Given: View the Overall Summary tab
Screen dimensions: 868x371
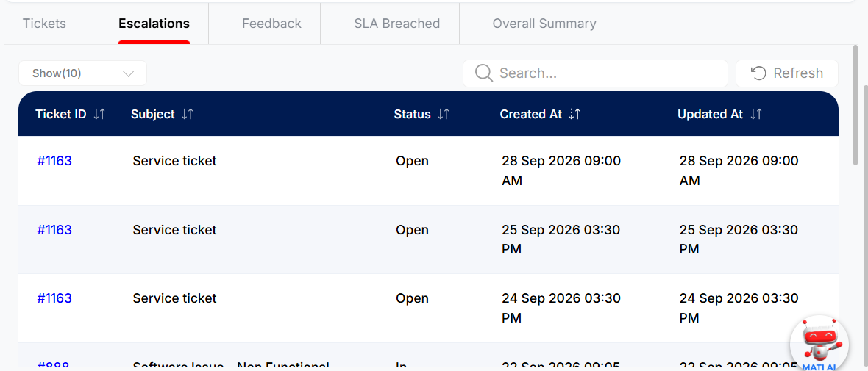Looking at the screenshot, I should click(x=544, y=24).
